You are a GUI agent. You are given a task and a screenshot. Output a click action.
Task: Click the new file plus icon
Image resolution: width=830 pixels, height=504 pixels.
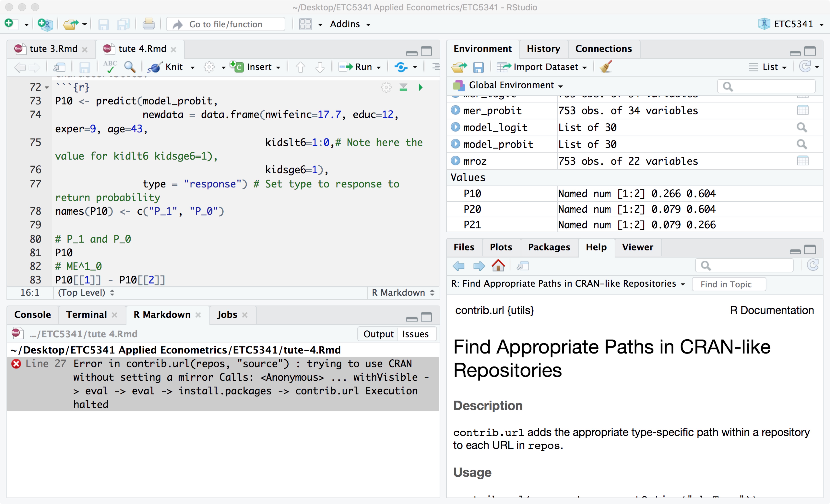point(9,24)
